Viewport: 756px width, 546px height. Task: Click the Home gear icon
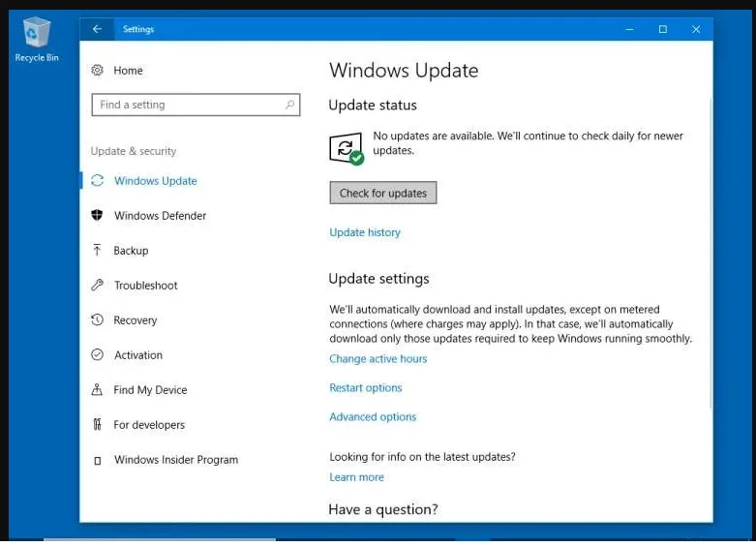coord(97,70)
